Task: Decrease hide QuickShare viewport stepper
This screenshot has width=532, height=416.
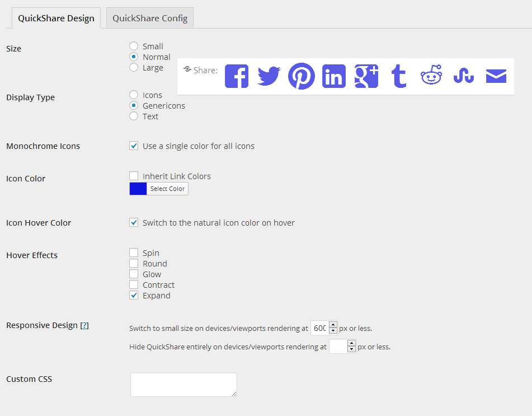Action: click(x=351, y=349)
